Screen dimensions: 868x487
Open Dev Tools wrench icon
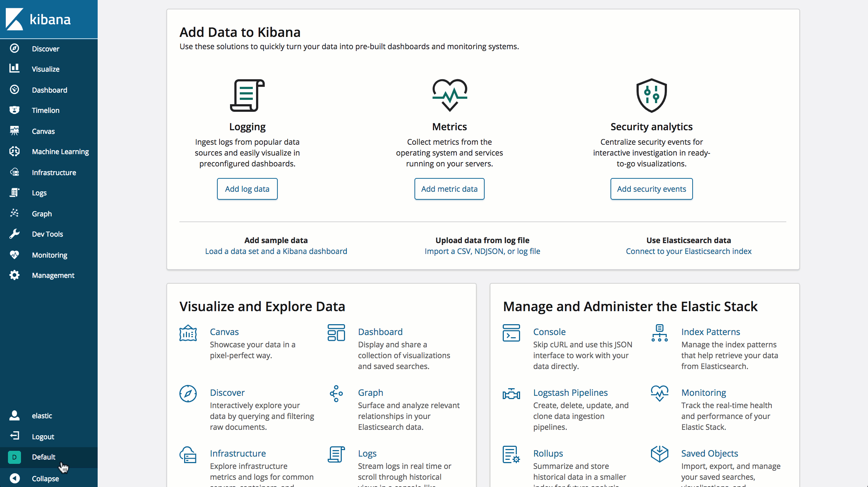pos(14,234)
